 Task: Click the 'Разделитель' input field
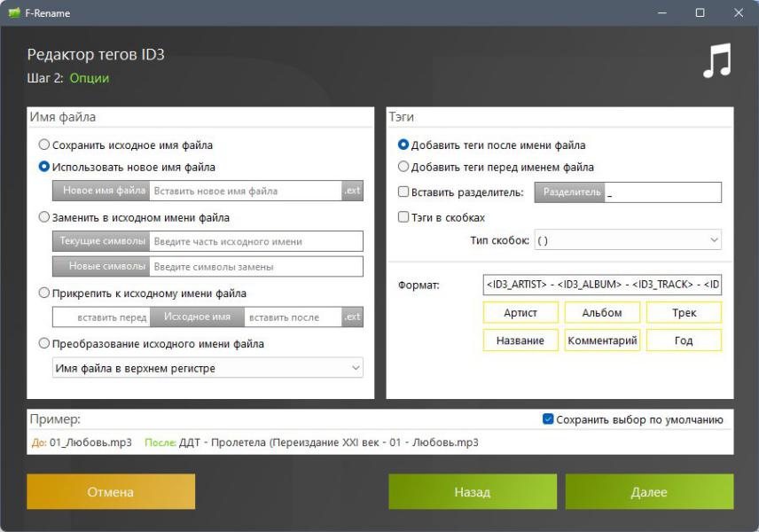point(662,192)
